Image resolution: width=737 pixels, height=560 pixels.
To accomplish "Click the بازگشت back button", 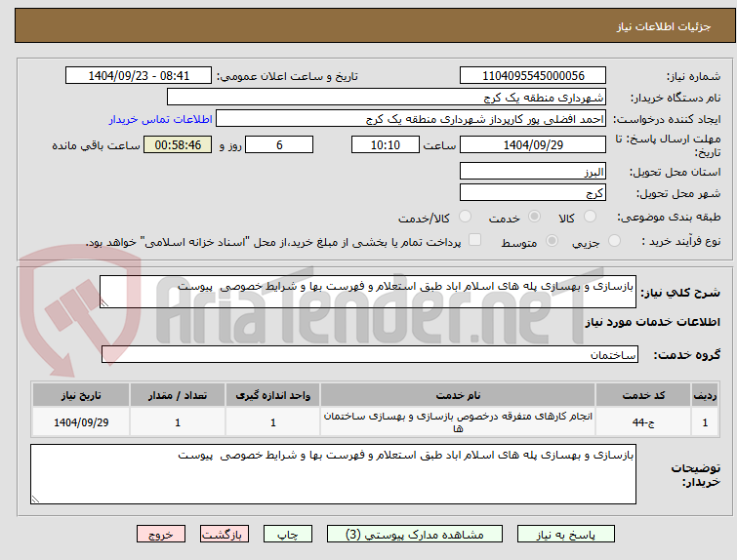I will [x=225, y=535].
